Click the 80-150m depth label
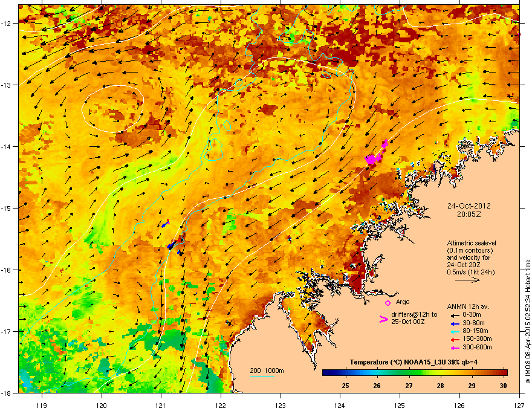The width and height of the screenshot is (532, 411). (475, 331)
